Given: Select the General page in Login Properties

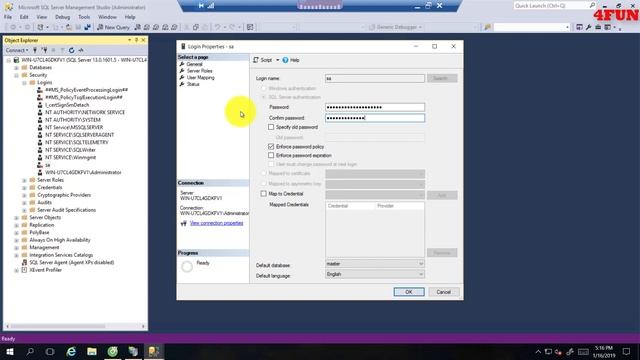Looking at the screenshot, I should pos(194,64).
